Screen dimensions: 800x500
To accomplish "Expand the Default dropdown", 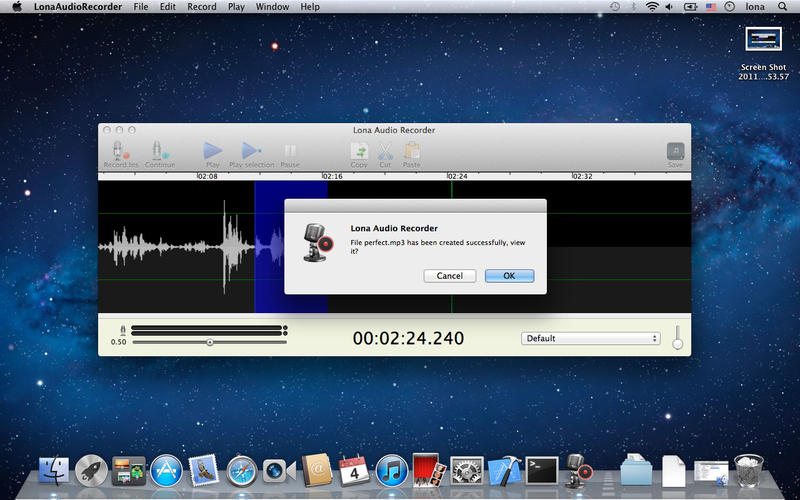I will [x=591, y=338].
